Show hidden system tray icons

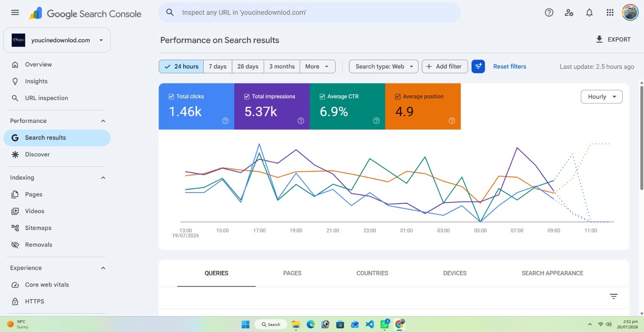coord(590,324)
